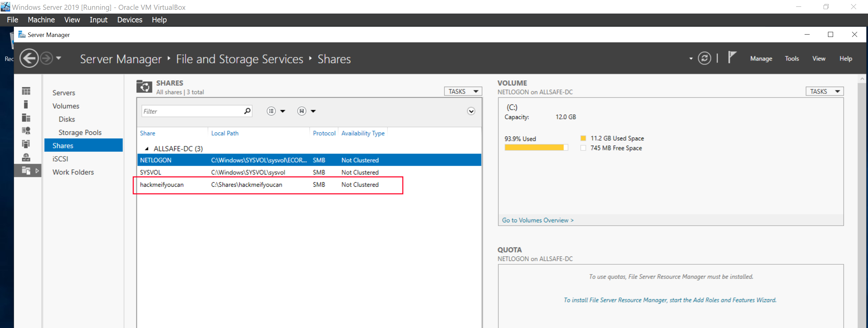This screenshot has height=328, width=868.
Task: Select the AD DS sidebar icon
Action: coord(26,144)
